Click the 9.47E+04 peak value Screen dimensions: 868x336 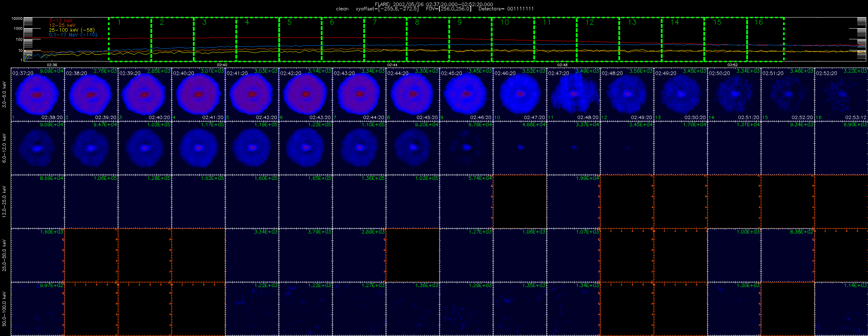pos(105,124)
